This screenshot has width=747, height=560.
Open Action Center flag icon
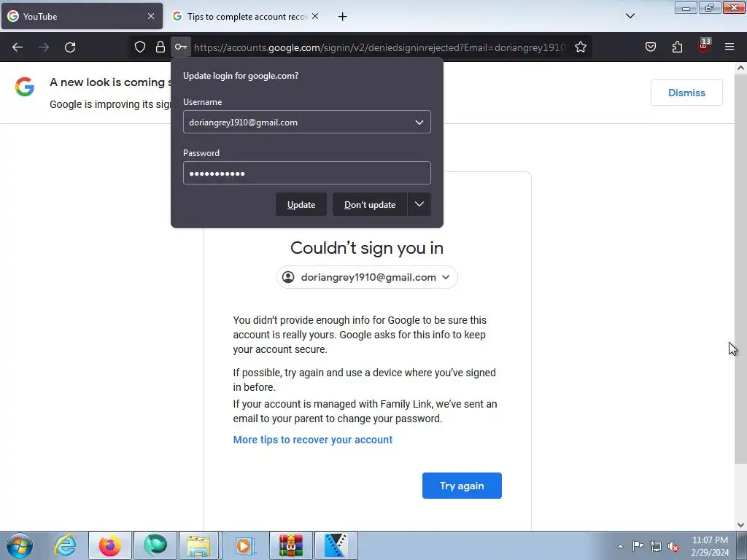tap(638, 546)
